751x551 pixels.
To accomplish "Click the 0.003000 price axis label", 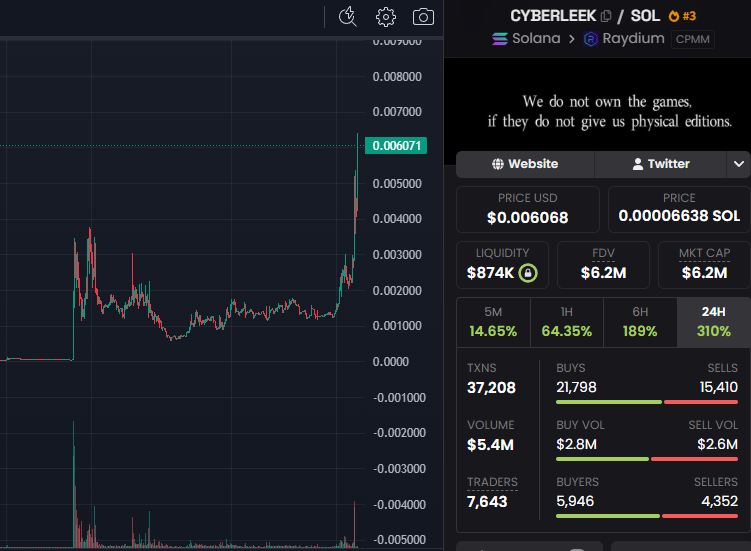I will (x=397, y=254).
